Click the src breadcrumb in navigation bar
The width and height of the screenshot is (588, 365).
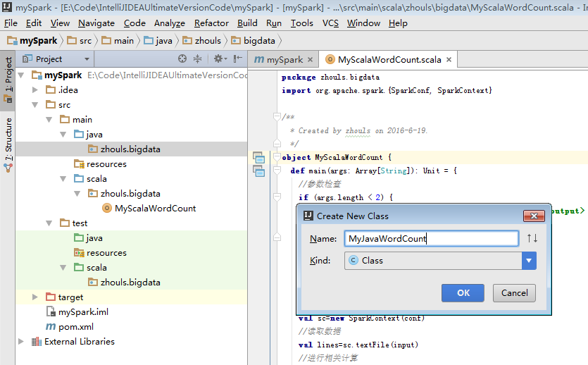80,40
